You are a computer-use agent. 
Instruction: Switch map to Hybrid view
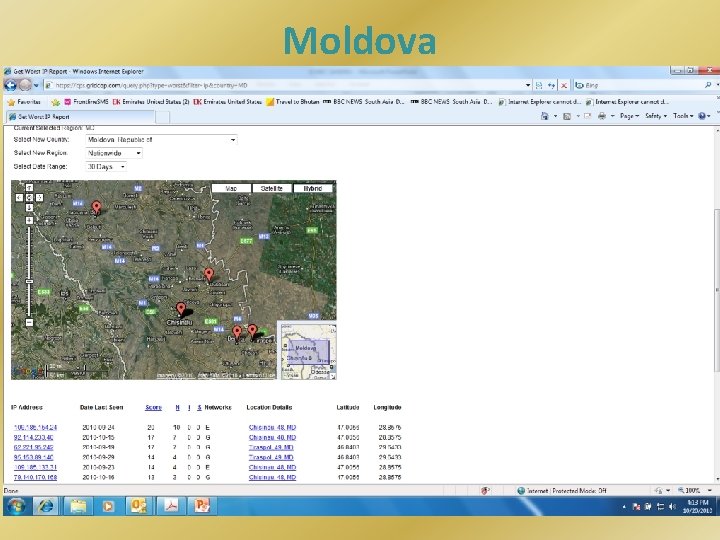[x=312, y=188]
